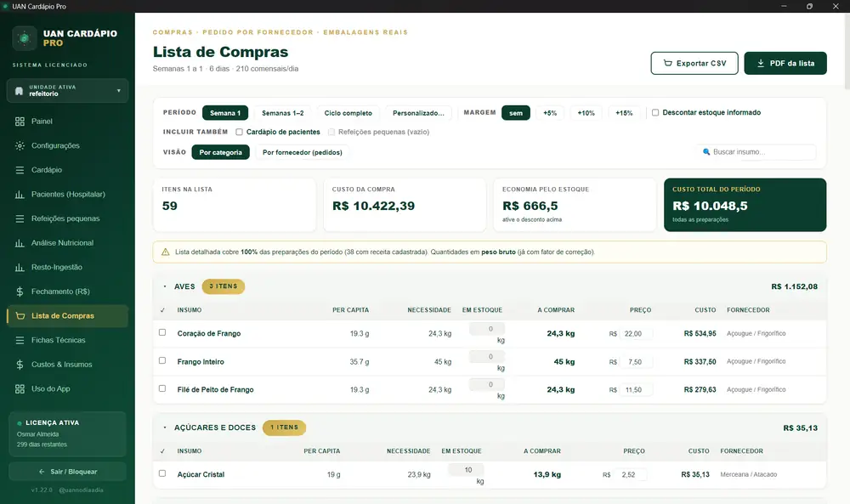Click the download icon on PDF da lista

(761, 64)
